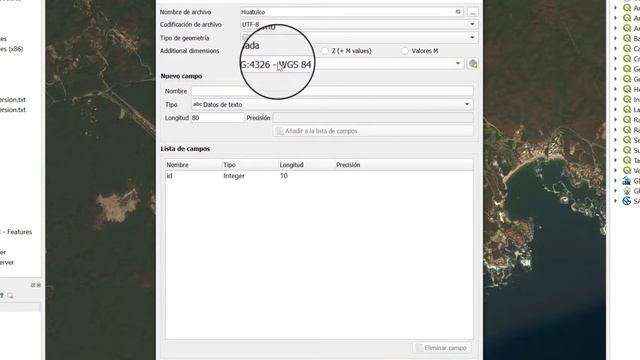
Task: Click the QGIS icon of the 'La' row
Action: 627,109
